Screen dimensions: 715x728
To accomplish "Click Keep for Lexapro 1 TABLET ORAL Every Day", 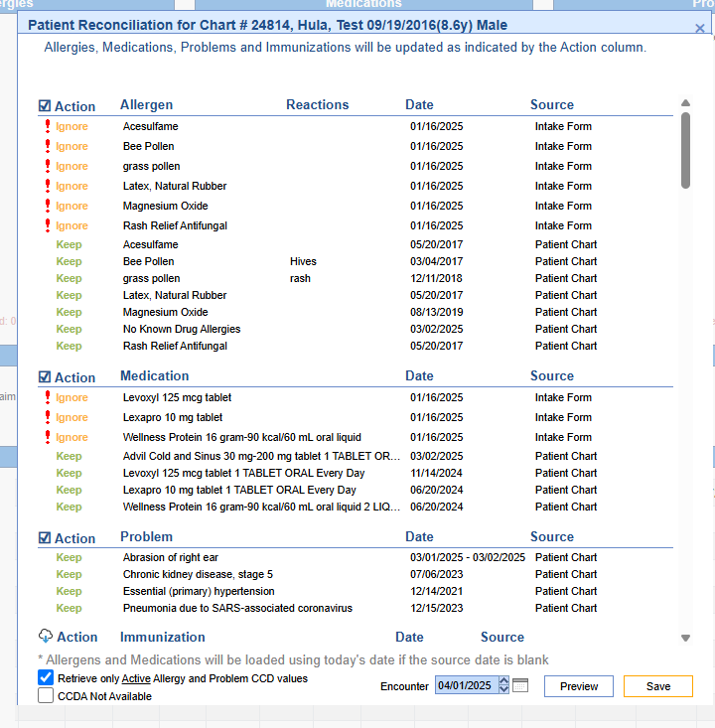I will (69, 490).
